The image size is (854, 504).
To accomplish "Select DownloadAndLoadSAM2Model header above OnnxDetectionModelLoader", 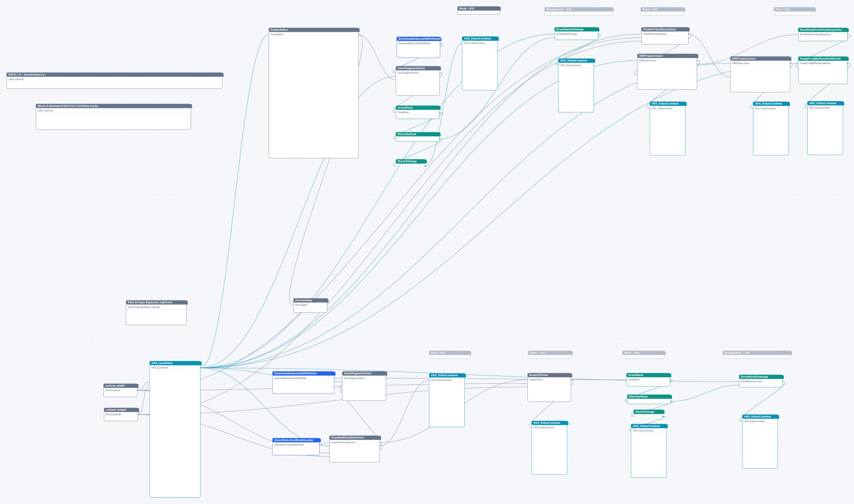I will tap(304, 374).
